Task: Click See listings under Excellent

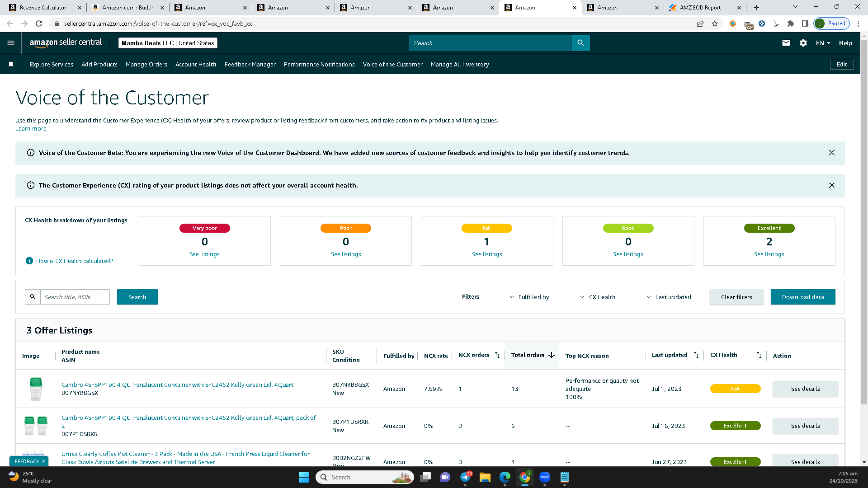Action: click(769, 254)
